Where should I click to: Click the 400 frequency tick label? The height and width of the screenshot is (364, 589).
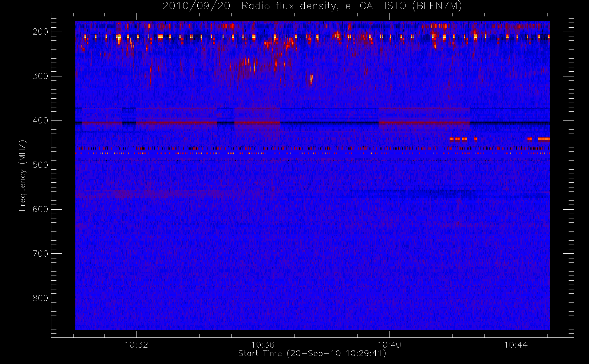click(x=40, y=120)
